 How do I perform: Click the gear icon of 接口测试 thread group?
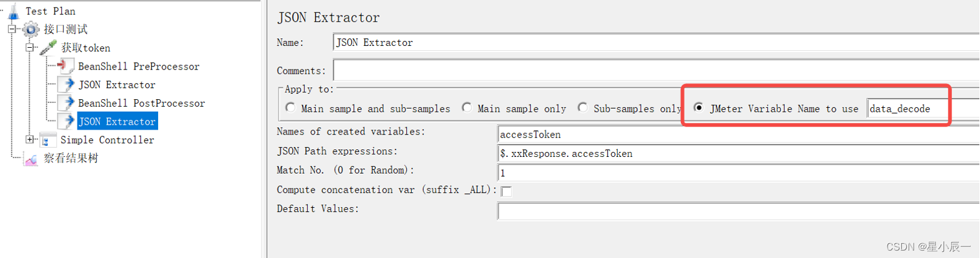30,29
